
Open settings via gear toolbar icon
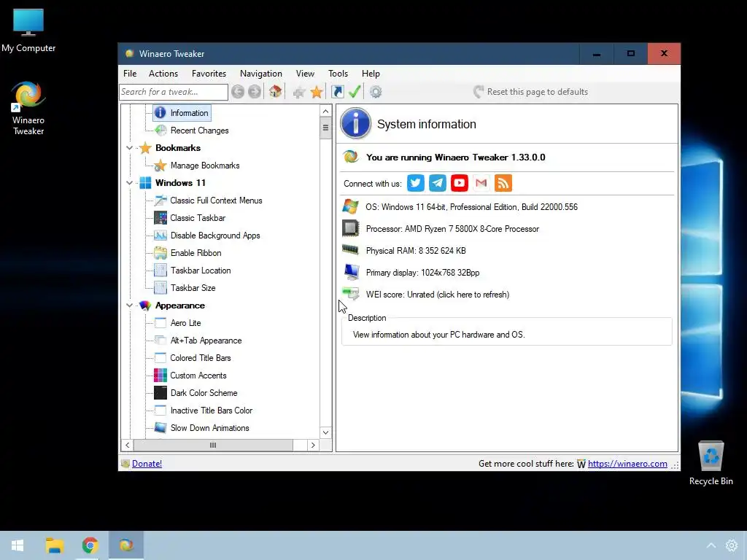376,92
